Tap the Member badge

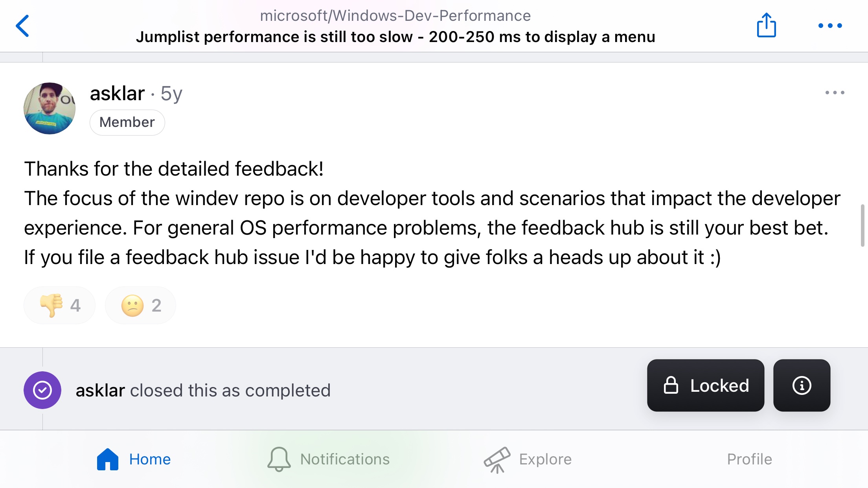pos(127,122)
